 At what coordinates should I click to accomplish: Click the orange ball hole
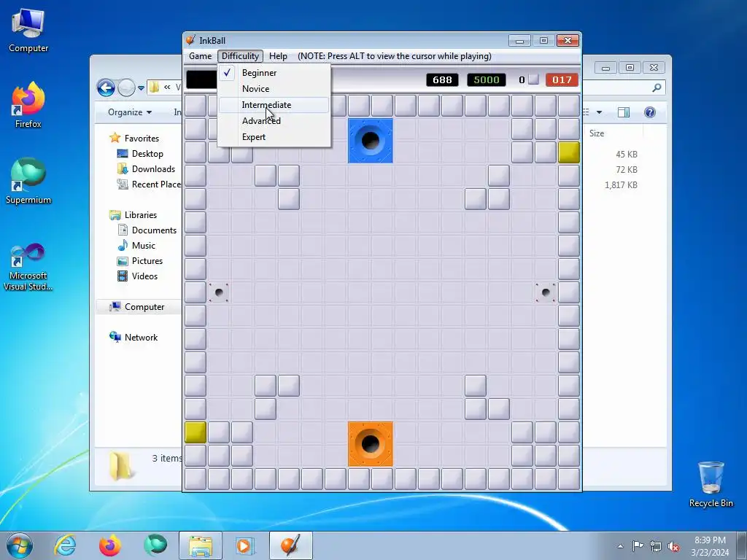371,444
